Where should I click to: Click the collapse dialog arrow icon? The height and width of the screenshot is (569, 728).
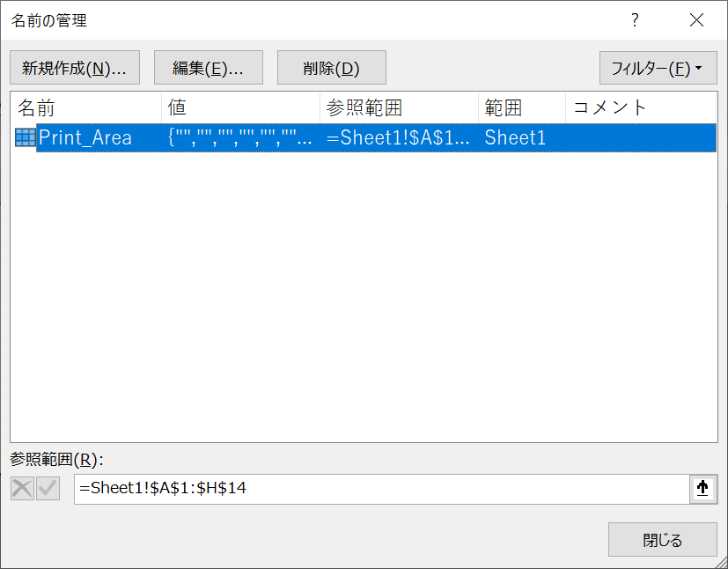(702, 489)
